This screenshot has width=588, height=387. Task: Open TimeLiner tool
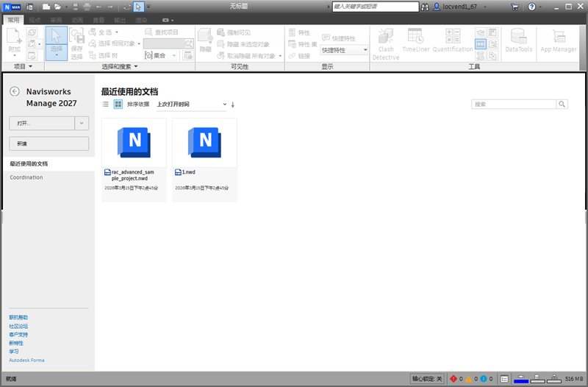[415, 40]
